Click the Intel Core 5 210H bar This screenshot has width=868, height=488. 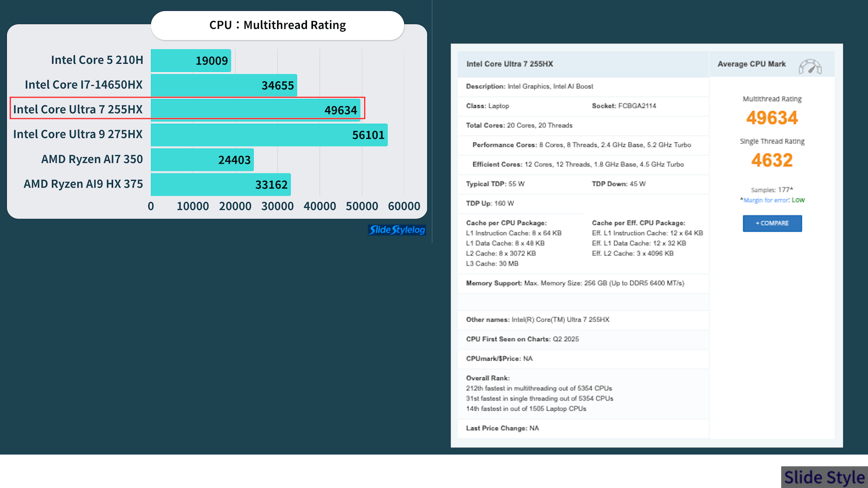click(x=191, y=61)
